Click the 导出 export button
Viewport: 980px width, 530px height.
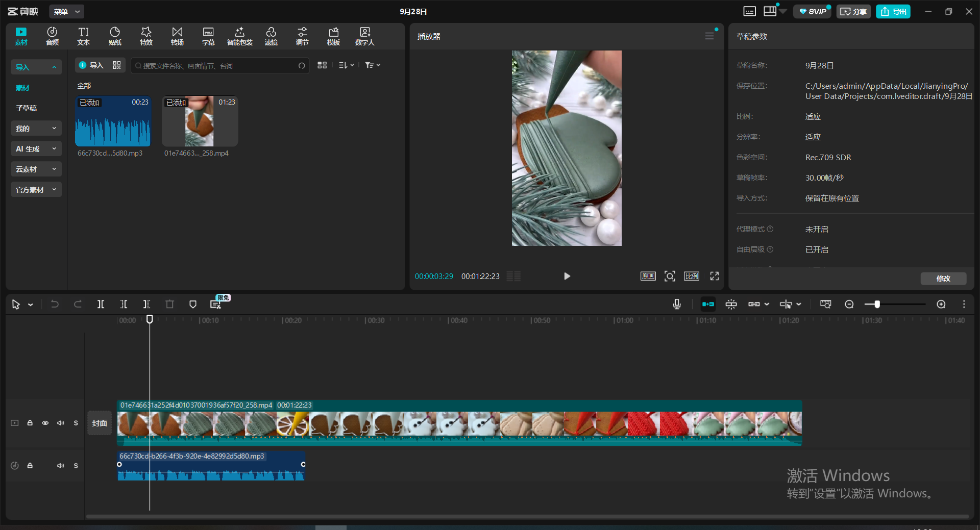pyautogui.click(x=893, y=11)
